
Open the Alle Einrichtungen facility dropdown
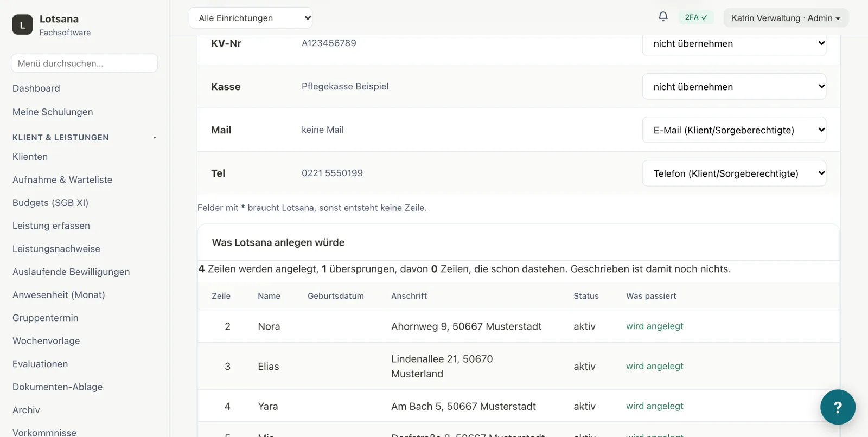[x=251, y=18]
